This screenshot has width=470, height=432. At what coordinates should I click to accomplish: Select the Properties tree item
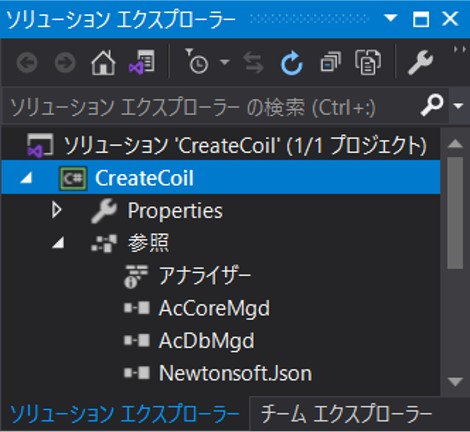tap(175, 211)
